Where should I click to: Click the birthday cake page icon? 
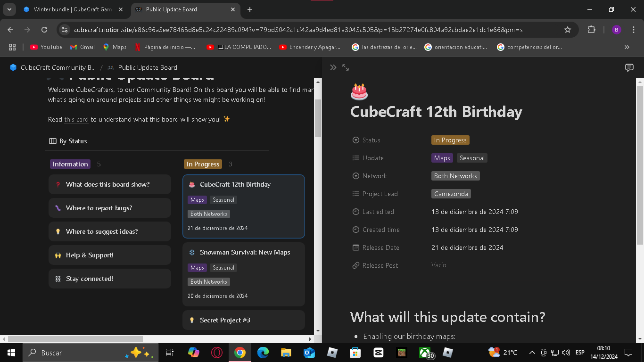(x=359, y=92)
